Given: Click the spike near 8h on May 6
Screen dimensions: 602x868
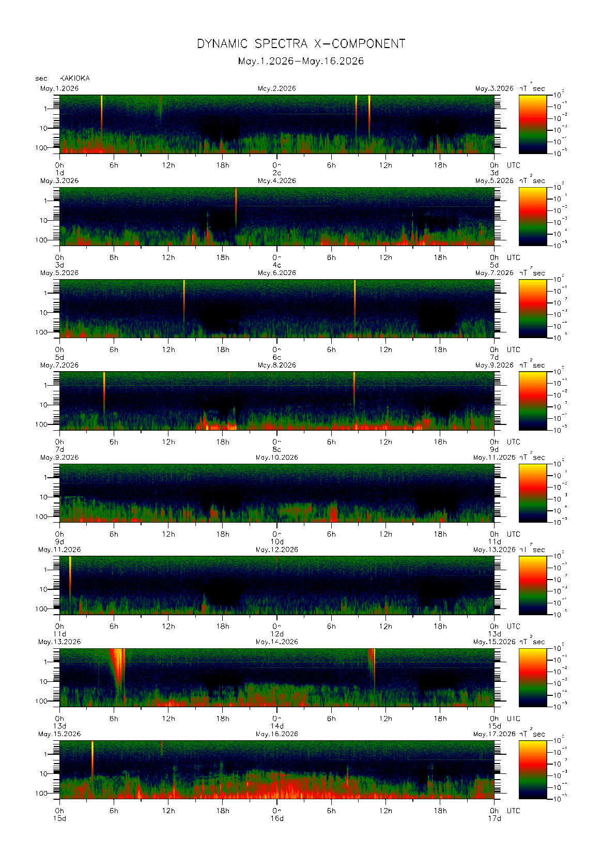Looking at the screenshot, I should [354, 301].
